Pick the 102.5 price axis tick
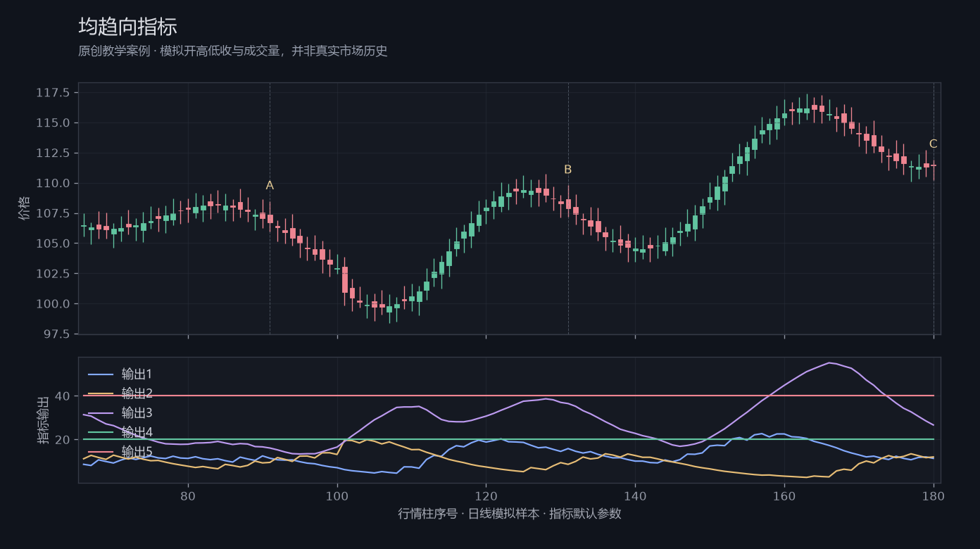980x549 pixels. (54, 274)
